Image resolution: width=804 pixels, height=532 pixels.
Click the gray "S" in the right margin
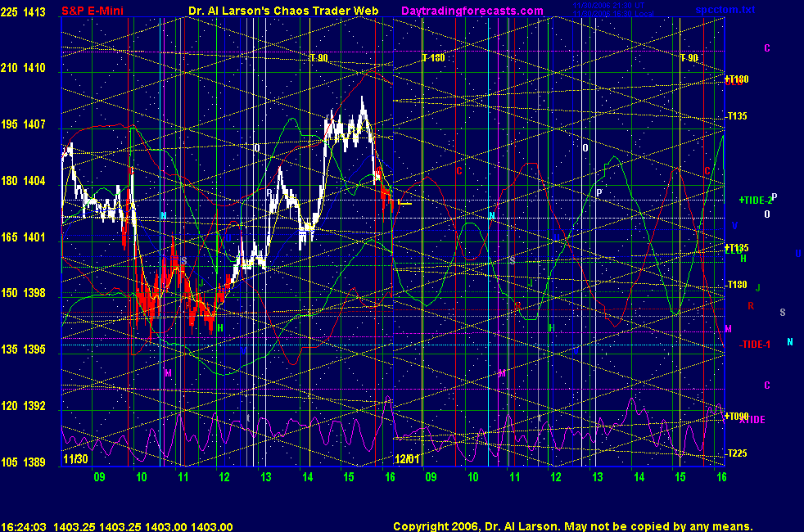[783, 312]
